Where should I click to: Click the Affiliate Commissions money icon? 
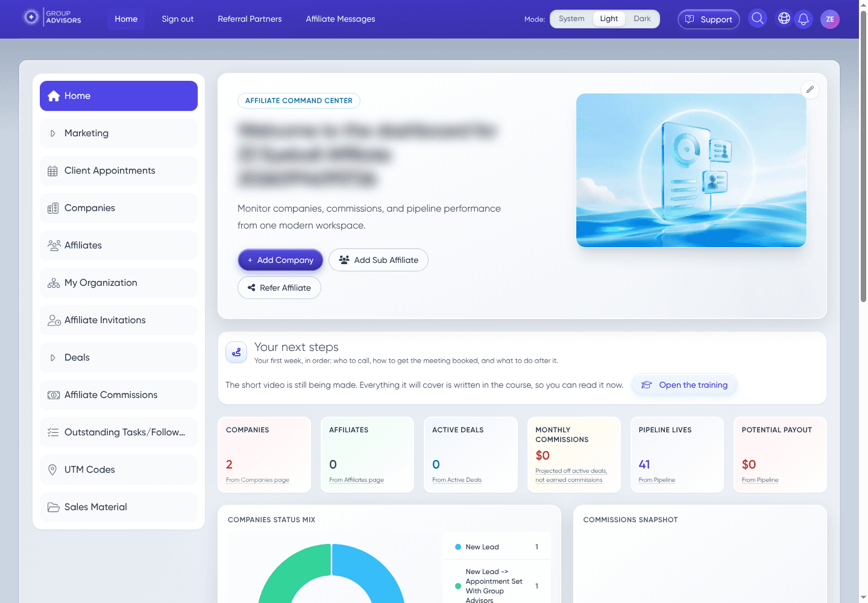tap(54, 395)
